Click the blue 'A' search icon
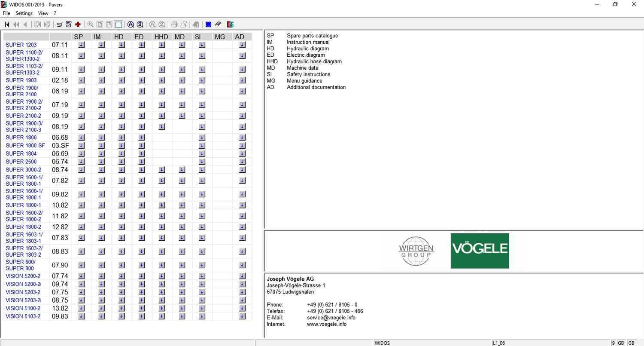The image size is (644, 346). [x=131, y=24]
